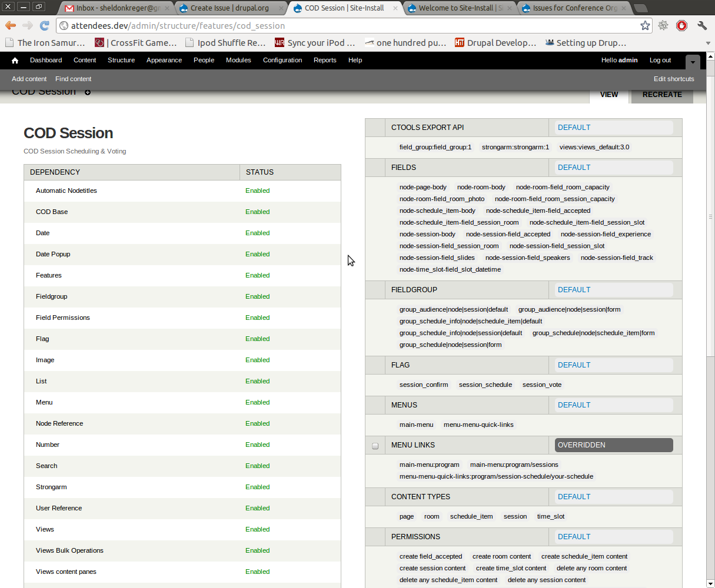The height and width of the screenshot is (588, 715).
Task: Open the Configuration admin menu
Action: (282, 60)
